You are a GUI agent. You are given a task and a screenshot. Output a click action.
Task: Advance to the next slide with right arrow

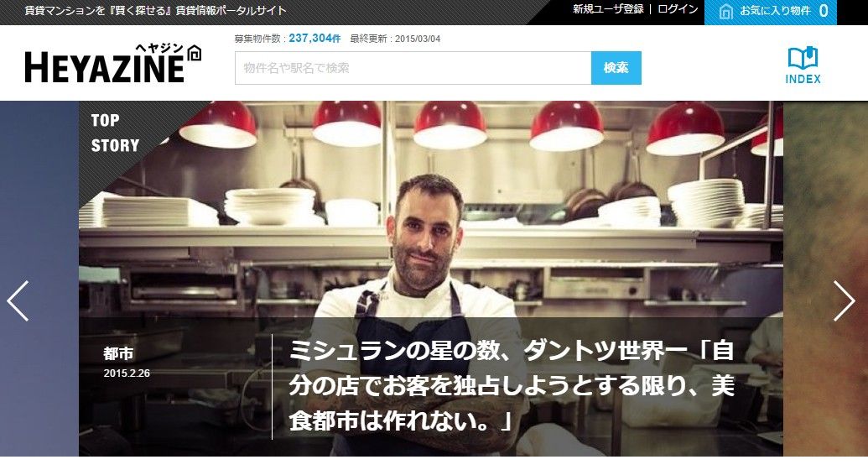[845, 301]
